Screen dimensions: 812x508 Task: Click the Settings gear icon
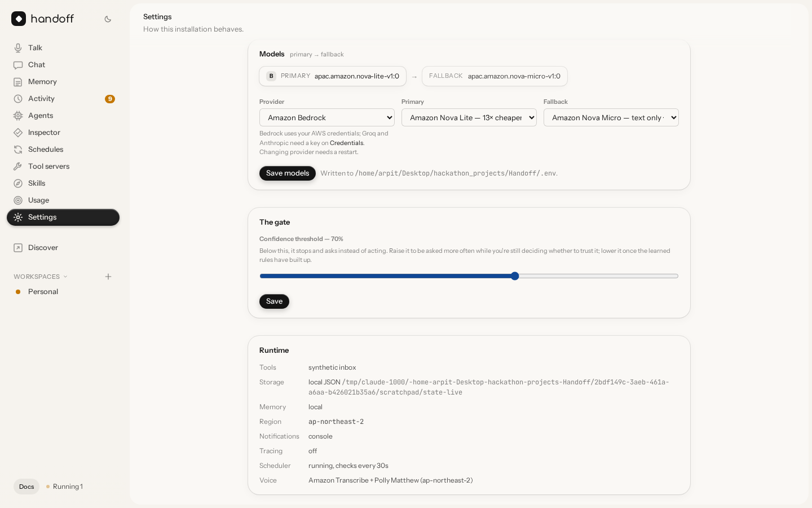click(x=18, y=217)
